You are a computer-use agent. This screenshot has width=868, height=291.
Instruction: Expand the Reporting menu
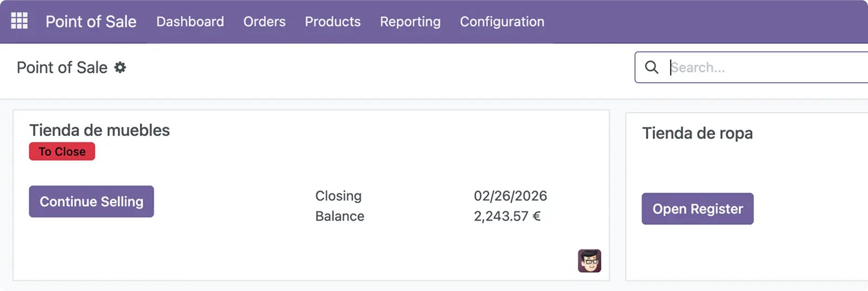coord(410,22)
